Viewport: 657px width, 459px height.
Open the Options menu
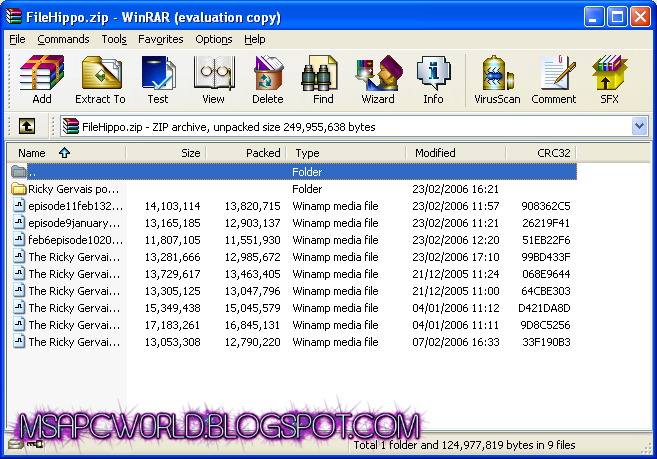click(x=214, y=39)
